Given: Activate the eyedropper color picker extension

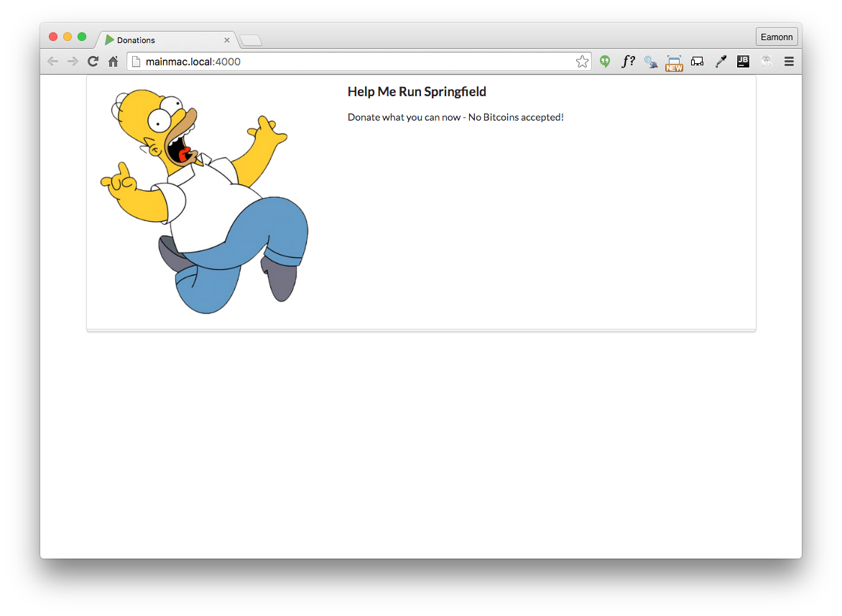Looking at the screenshot, I should [x=720, y=62].
